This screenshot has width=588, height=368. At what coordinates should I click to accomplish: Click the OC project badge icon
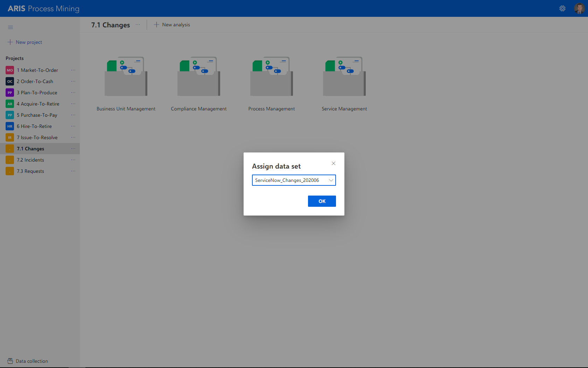tap(10, 81)
